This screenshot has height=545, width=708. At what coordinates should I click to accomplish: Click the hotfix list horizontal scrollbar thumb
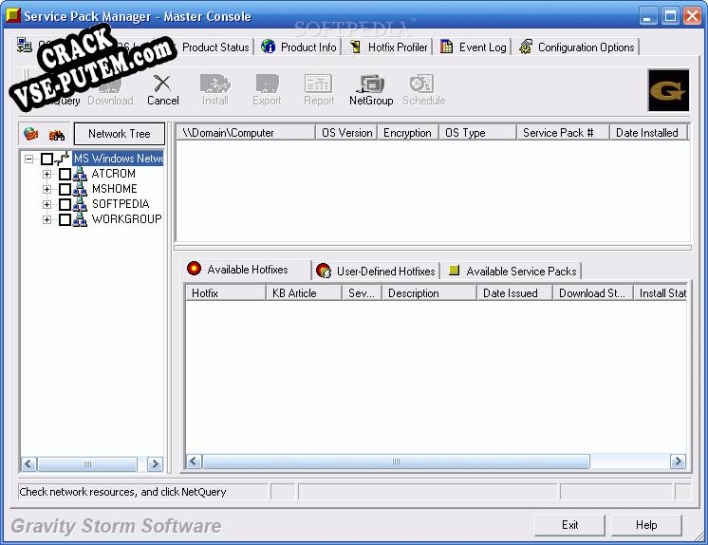click(x=396, y=461)
